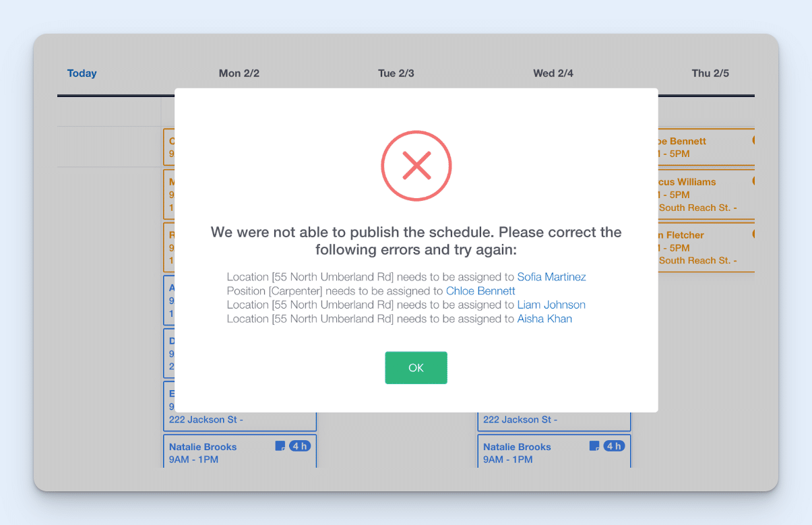Click the 4 h badge on Monday's Natalie Brooks shift
The image size is (812, 525).
point(300,445)
